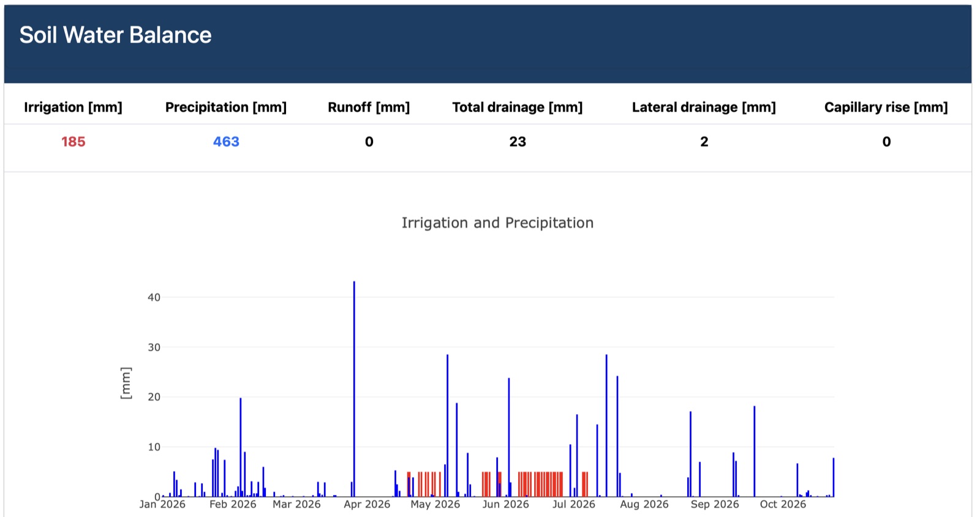980x517 pixels.
Task: Click the "Soil Water Balance" panel title
Action: [115, 35]
